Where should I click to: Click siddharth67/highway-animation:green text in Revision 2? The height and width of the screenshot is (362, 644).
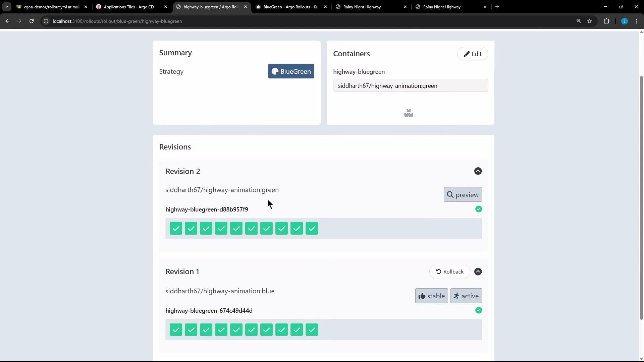click(x=222, y=190)
